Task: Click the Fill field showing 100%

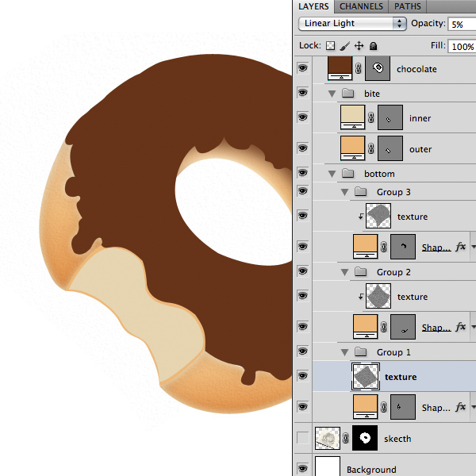Action: [x=462, y=47]
